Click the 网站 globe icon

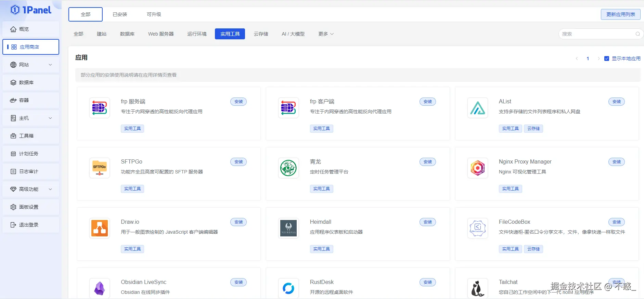coord(13,65)
